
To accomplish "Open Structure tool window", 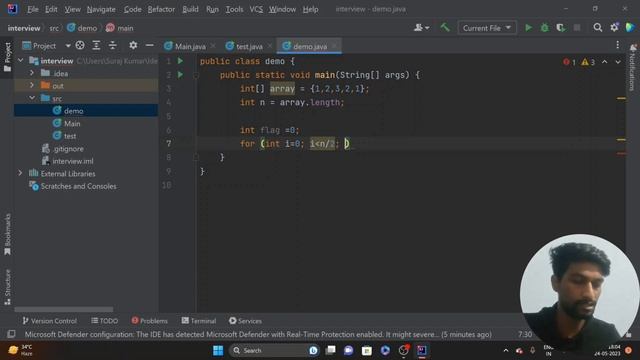I will [7, 287].
